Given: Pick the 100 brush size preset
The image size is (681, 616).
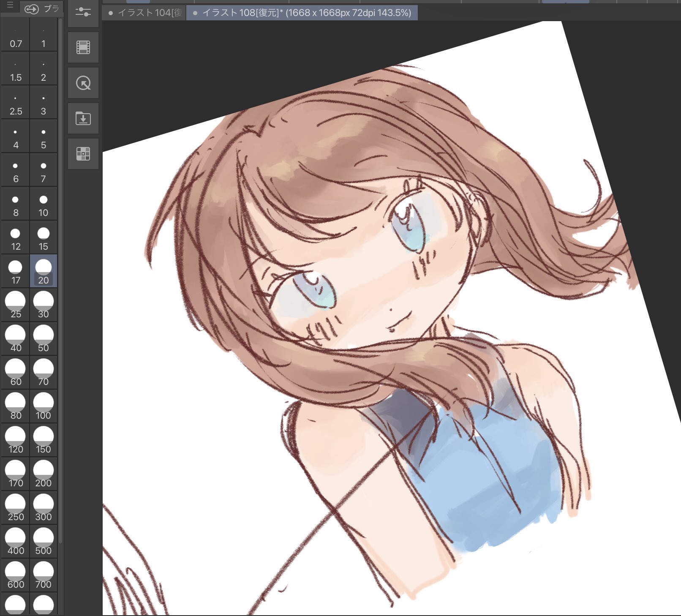Looking at the screenshot, I should pyautogui.click(x=43, y=406).
